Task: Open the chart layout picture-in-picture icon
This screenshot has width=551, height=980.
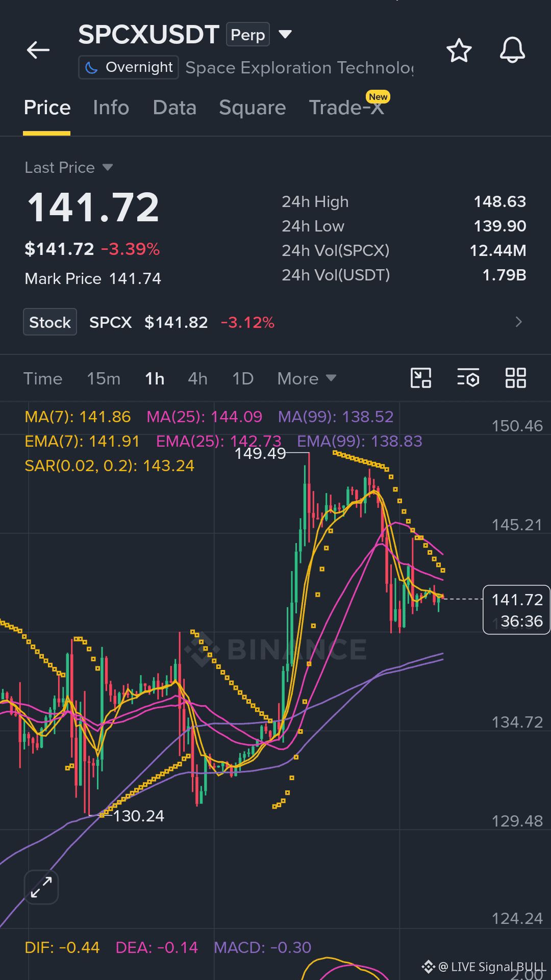Action: pyautogui.click(x=421, y=378)
